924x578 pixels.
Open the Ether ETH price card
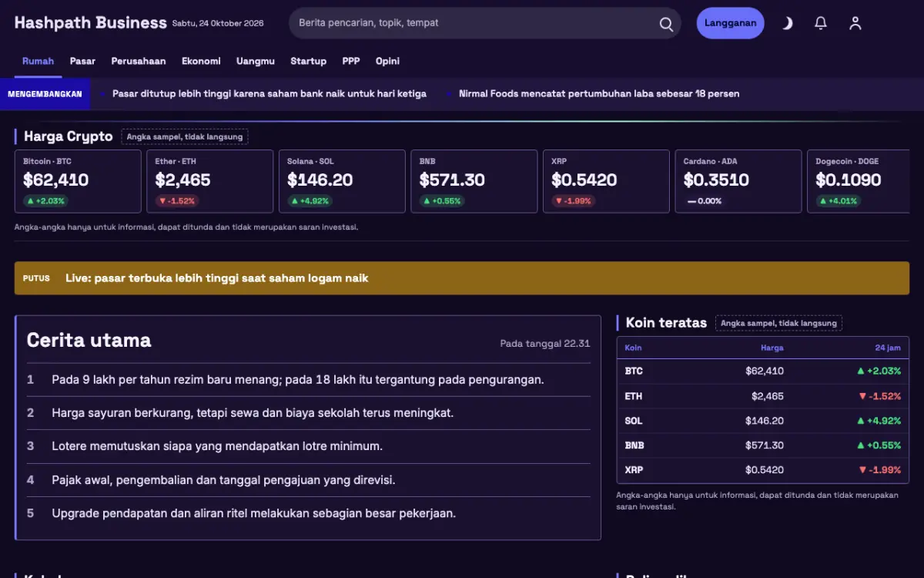210,181
